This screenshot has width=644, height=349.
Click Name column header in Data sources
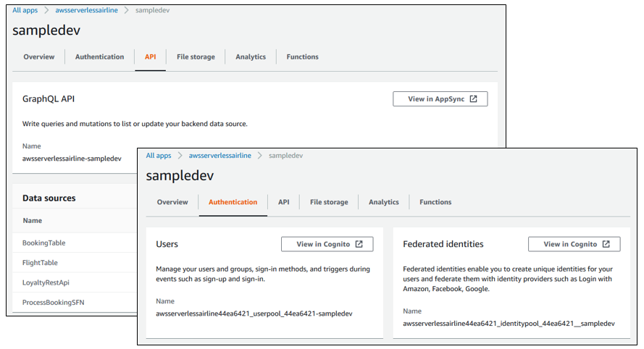pos(33,221)
